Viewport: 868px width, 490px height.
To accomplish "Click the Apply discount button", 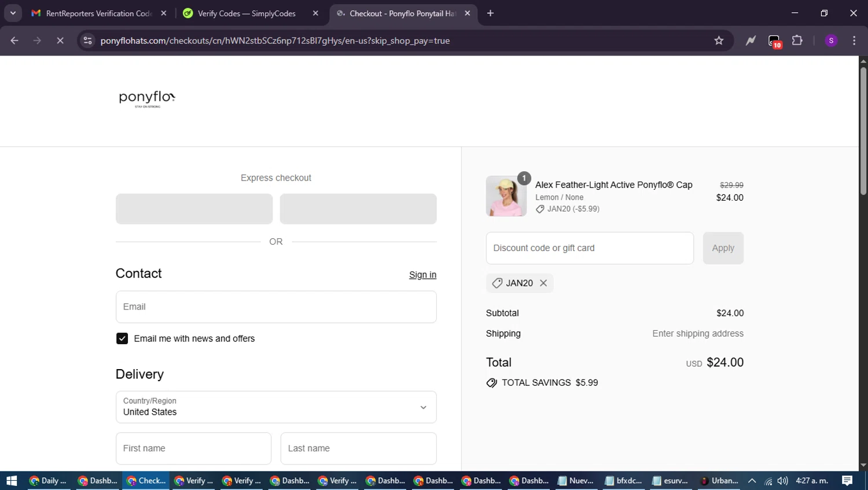I will tap(723, 248).
